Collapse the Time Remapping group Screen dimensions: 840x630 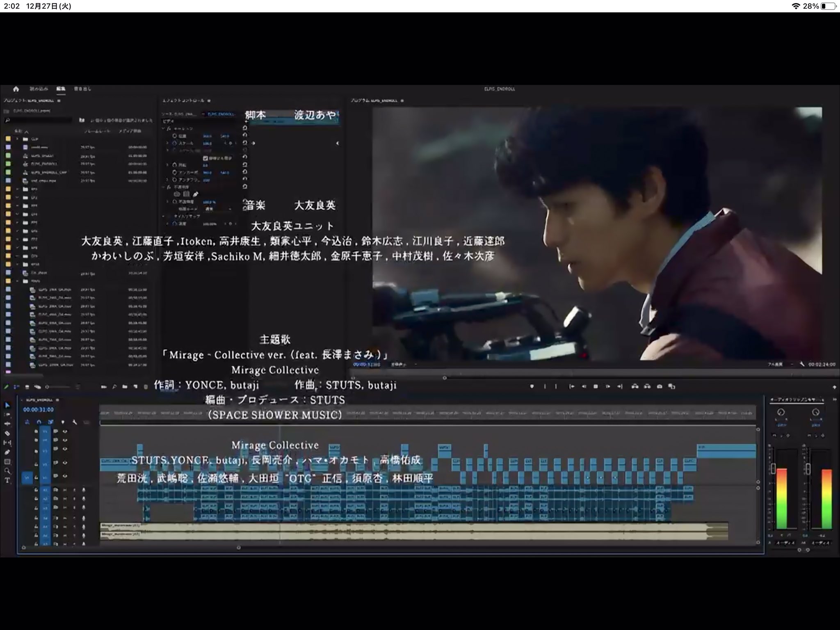click(163, 216)
